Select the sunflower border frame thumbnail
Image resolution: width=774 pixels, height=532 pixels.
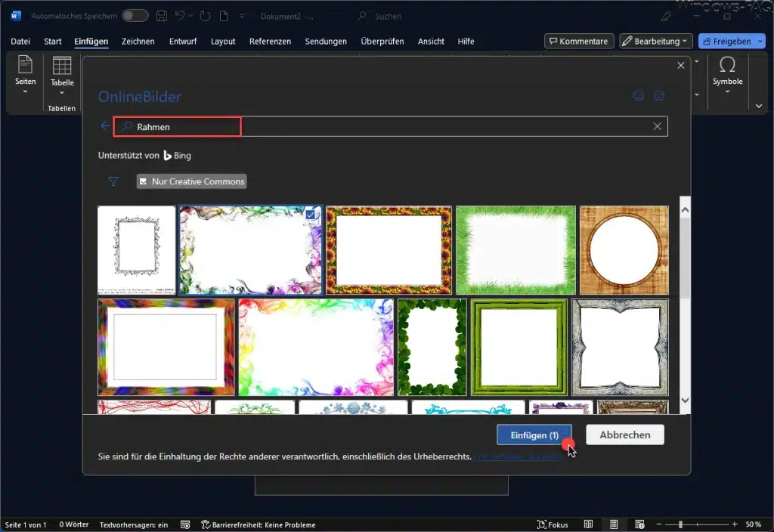(x=389, y=249)
